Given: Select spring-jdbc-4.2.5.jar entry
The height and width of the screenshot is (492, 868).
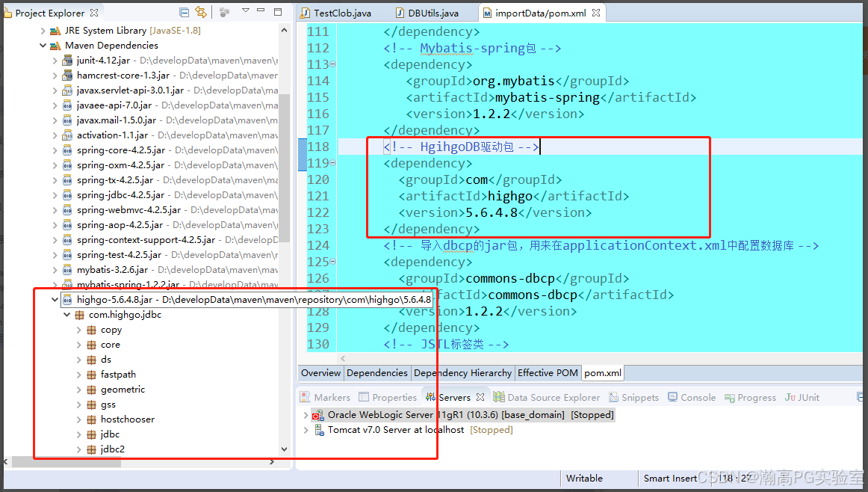Looking at the screenshot, I should point(121,195).
